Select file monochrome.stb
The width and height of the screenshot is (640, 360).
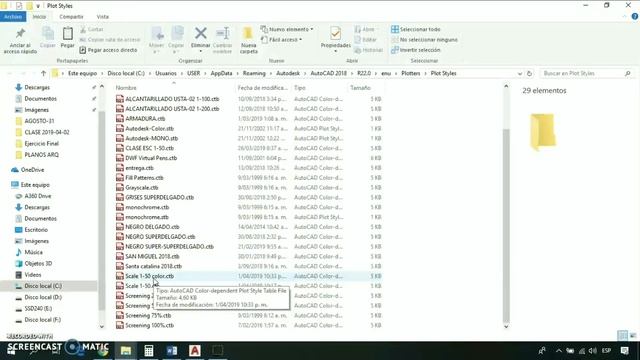click(147, 217)
